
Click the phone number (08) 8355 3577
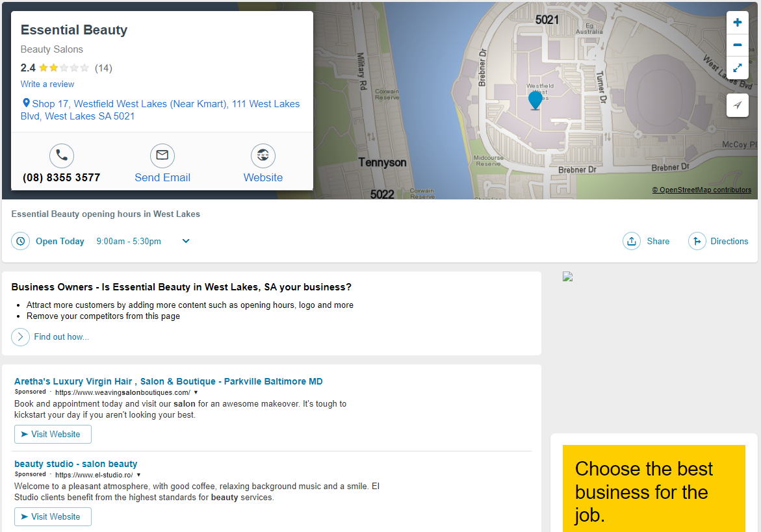click(62, 177)
